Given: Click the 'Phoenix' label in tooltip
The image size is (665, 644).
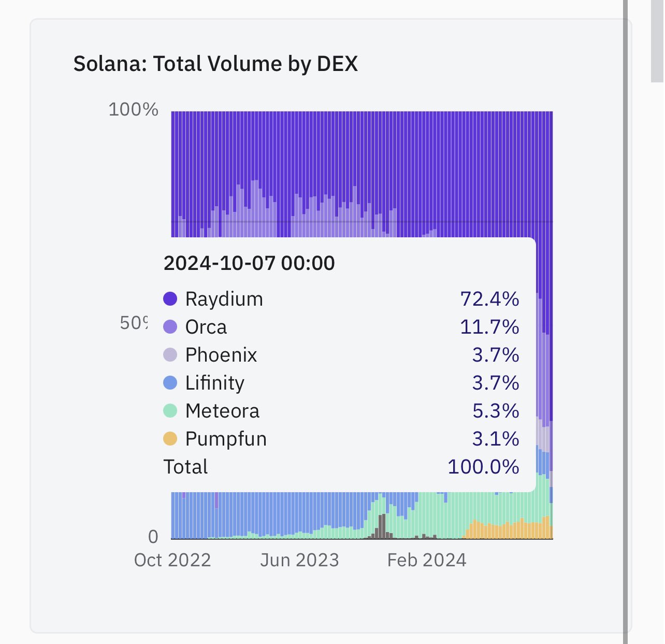Looking at the screenshot, I should point(221,355).
